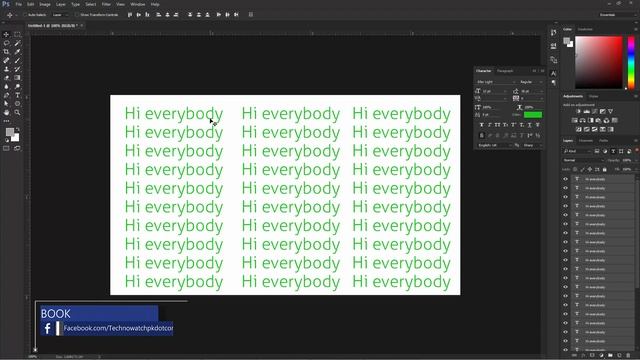Open the Kind layer filter dropdown

coord(577,151)
